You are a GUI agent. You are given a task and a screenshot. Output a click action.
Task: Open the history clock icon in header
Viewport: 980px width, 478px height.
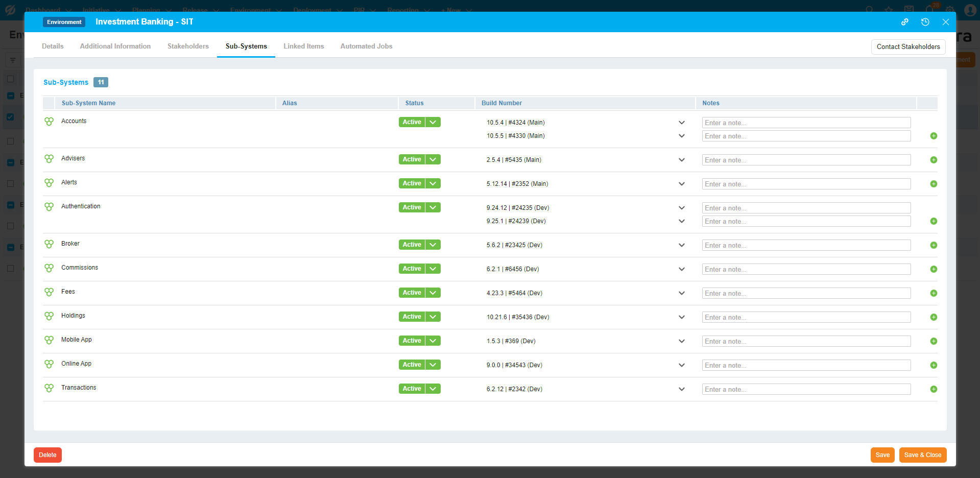pyautogui.click(x=925, y=22)
